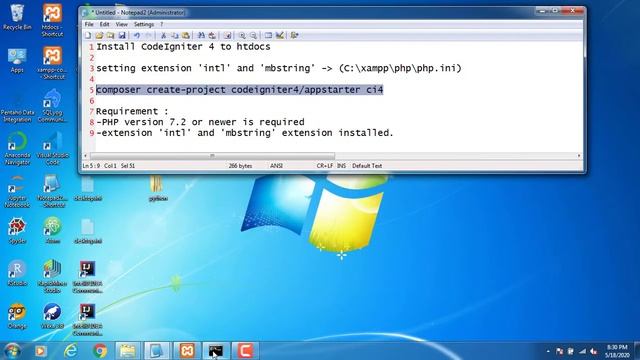This screenshot has height=360, width=640.
Task: Click the Open file folder icon in Notepad2 toolbar
Action: coord(99,36)
